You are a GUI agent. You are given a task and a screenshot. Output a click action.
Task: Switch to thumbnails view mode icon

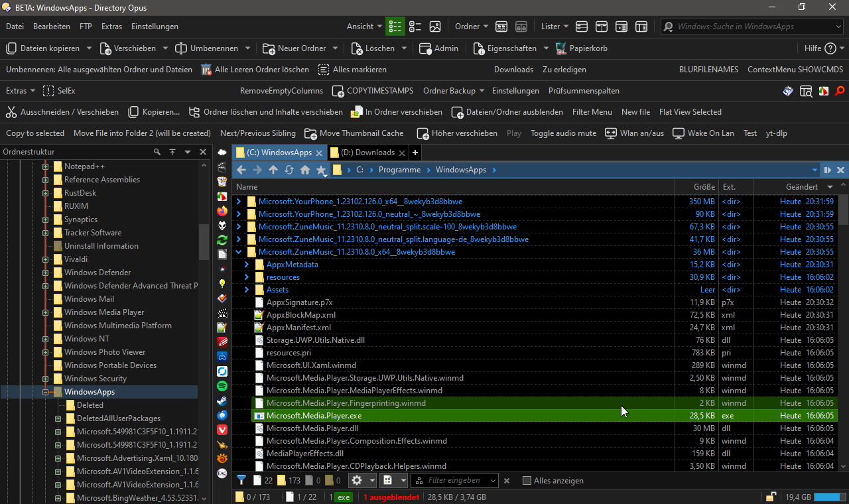(435, 27)
